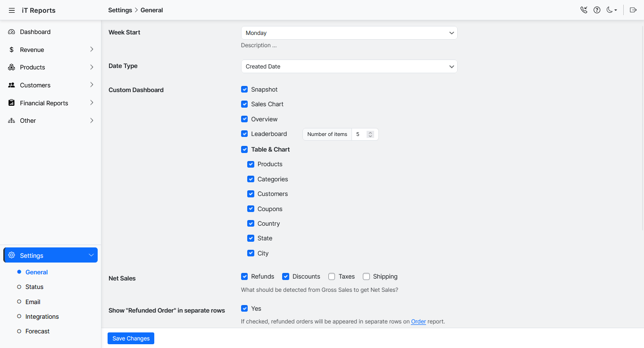Toggle dark mode moon icon
The image size is (644, 348).
point(611,10)
